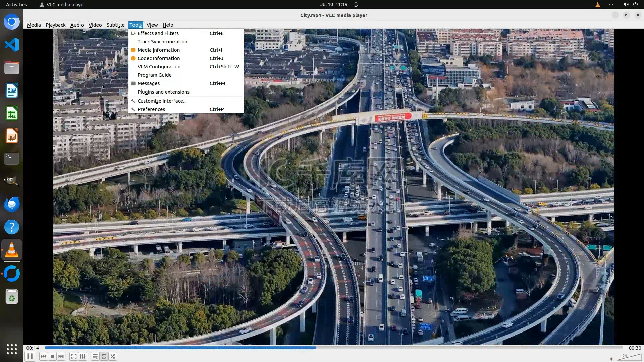This screenshot has height=362, width=644.
Task: Toggle shuffle (random) playback
Action: [113, 356]
